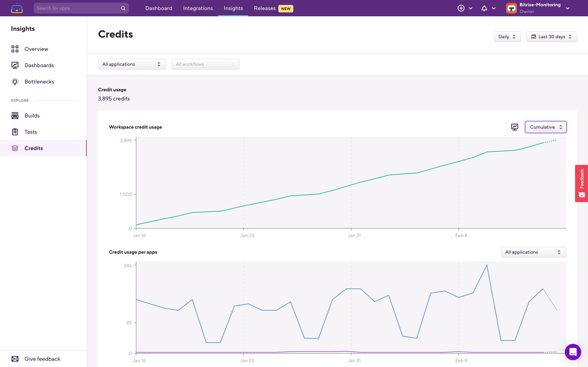The width and height of the screenshot is (588, 367).
Task: Click add-to-dashboard icon beside Cumulative
Action: (x=514, y=127)
